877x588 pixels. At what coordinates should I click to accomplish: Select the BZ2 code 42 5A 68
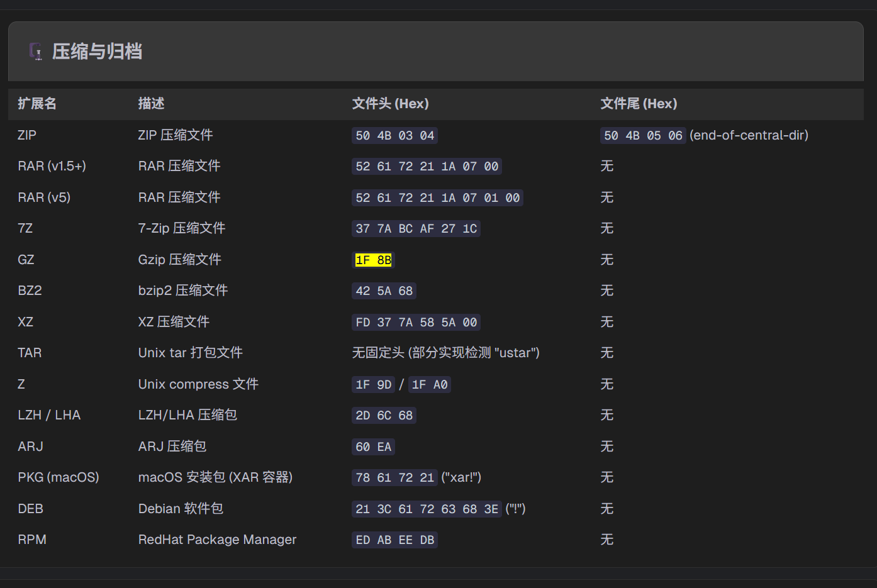(x=384, y=291)
